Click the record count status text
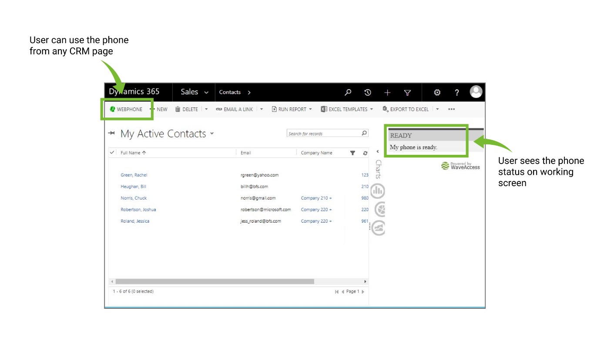The image size is (604, 364). coord(133,291)
